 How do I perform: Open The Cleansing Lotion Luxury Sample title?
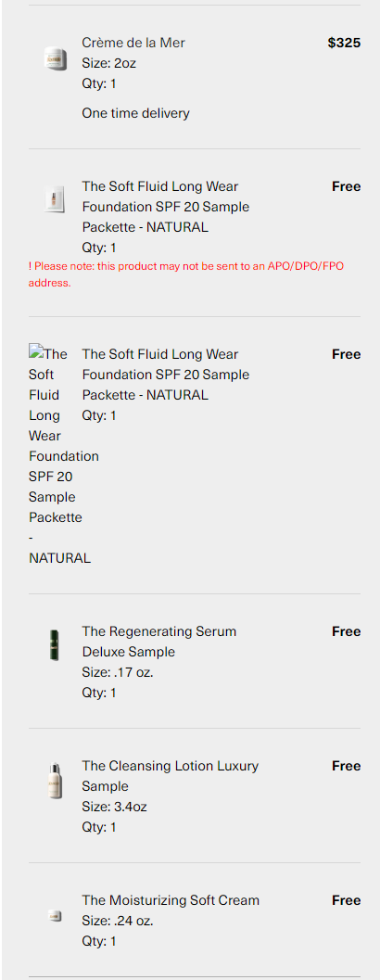pos(170,776)
